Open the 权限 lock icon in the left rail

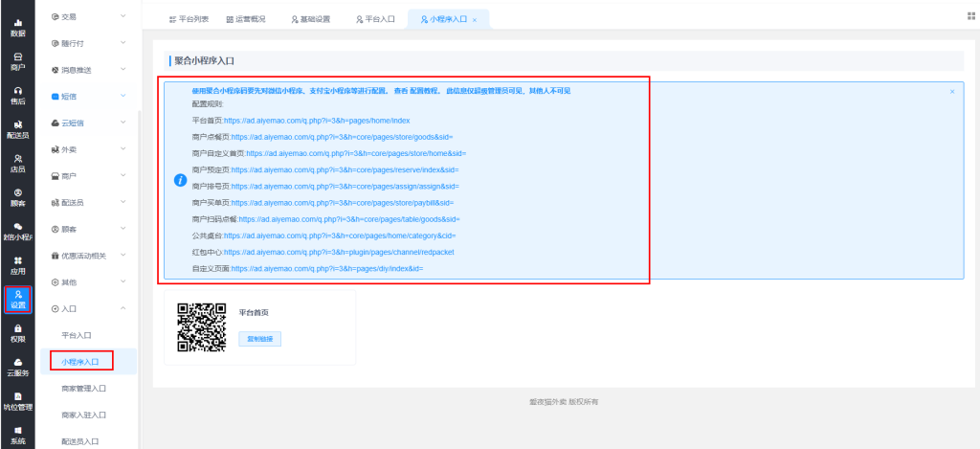(17, 333)
